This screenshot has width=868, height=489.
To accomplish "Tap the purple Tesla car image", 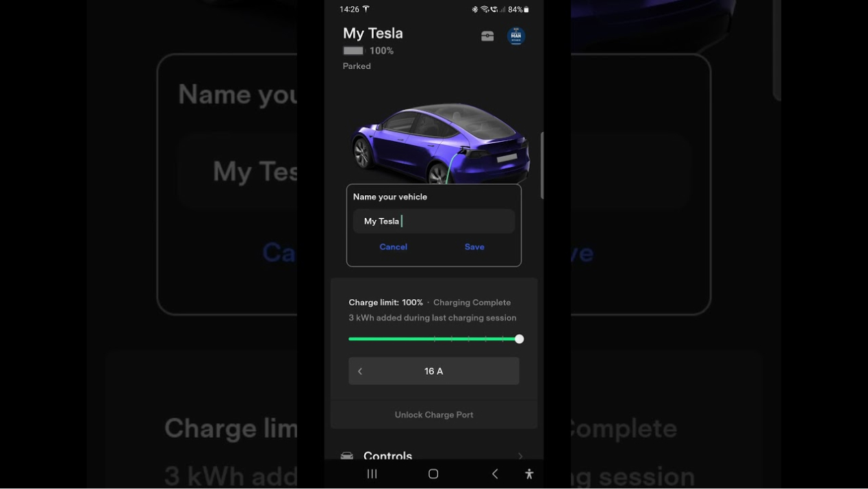I will (x=440, y=142).
